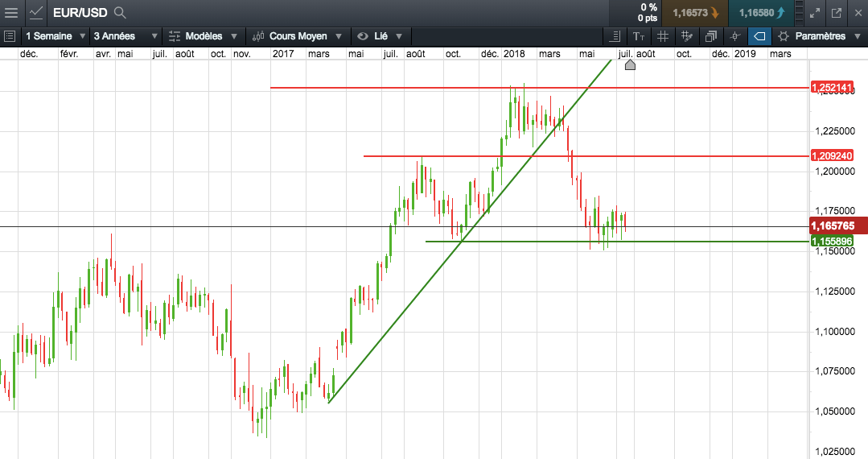Screen dimensions: 868x459
Task: Pop out chart into new window
Action: click(x=837, y=13)
